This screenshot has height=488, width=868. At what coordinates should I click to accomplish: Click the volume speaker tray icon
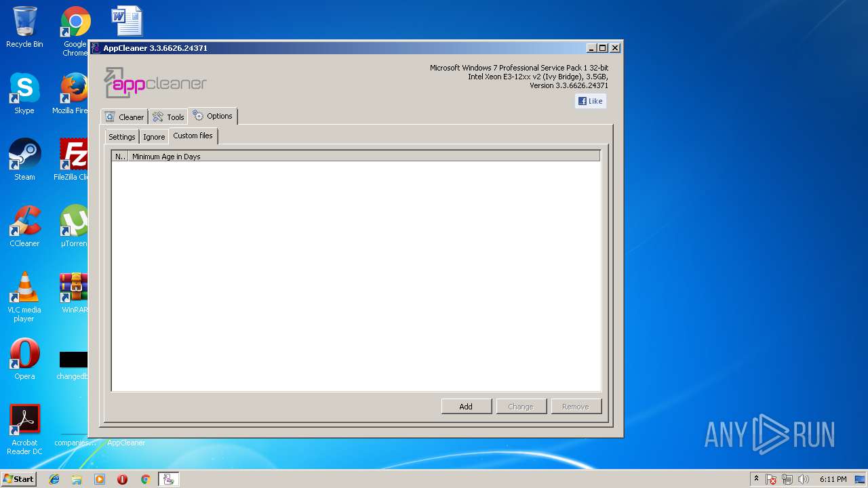tap(804, 479)
